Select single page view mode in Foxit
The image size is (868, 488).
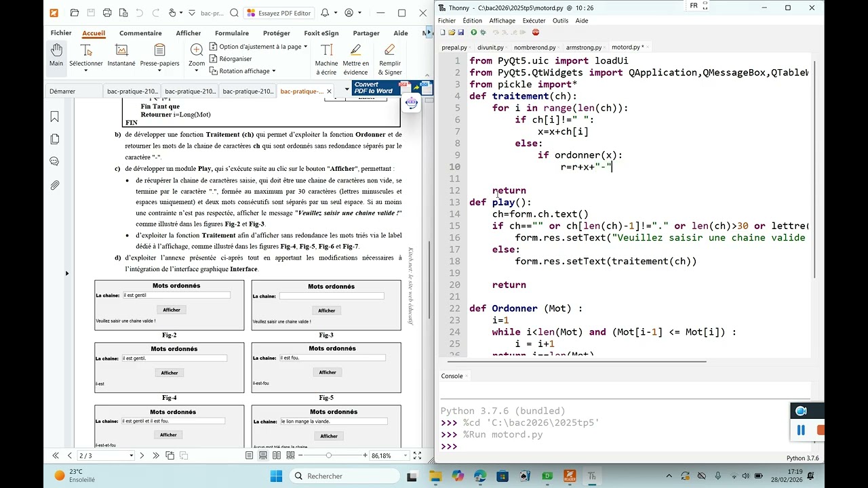[250, 455]
